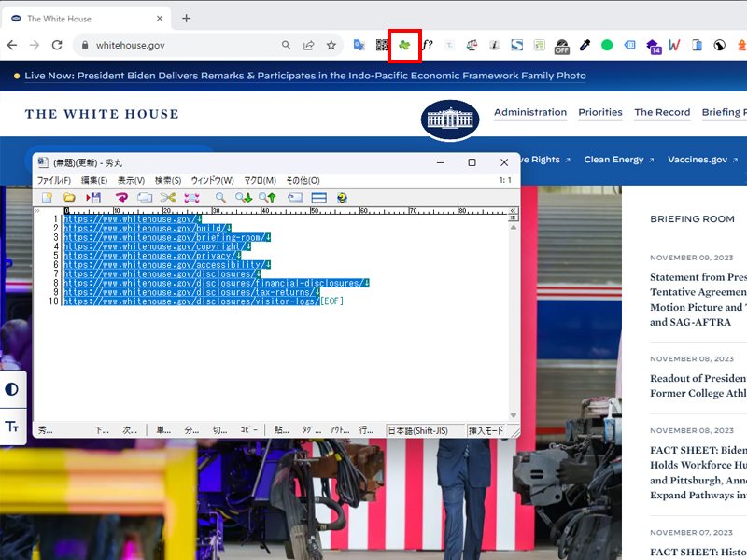747x560 pixels.
Task: Open the QR code generator extension
Action: (382, 45)
